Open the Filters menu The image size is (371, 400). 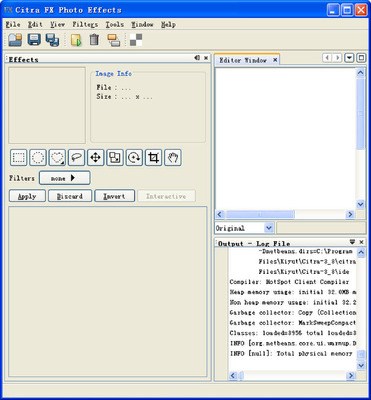pos(85,25)
